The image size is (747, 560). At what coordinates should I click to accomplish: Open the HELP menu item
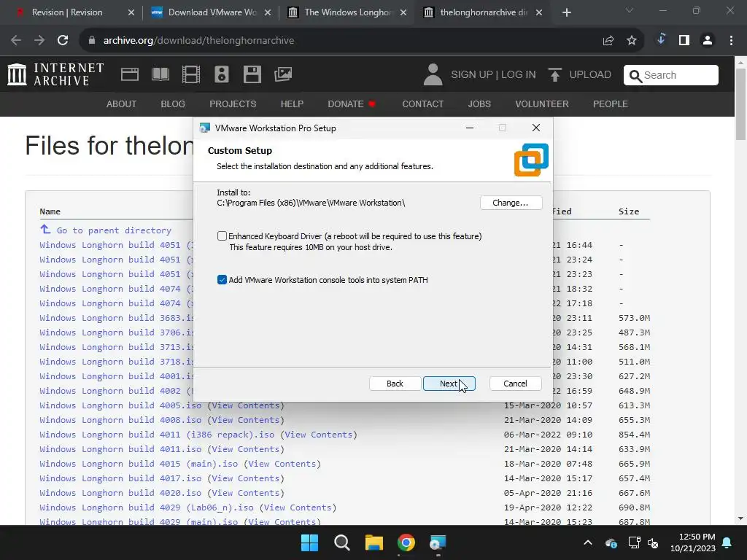292,104
